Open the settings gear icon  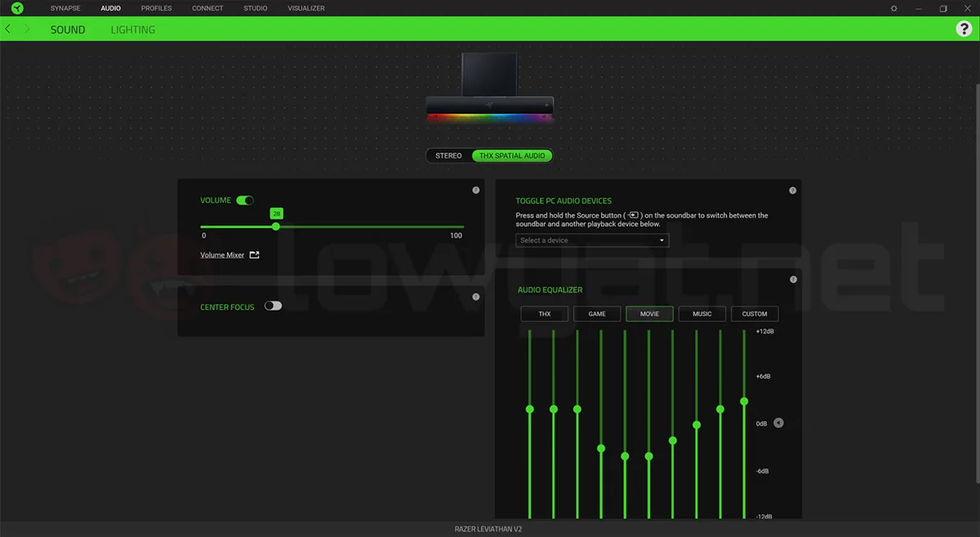click(x=894, y=8)
